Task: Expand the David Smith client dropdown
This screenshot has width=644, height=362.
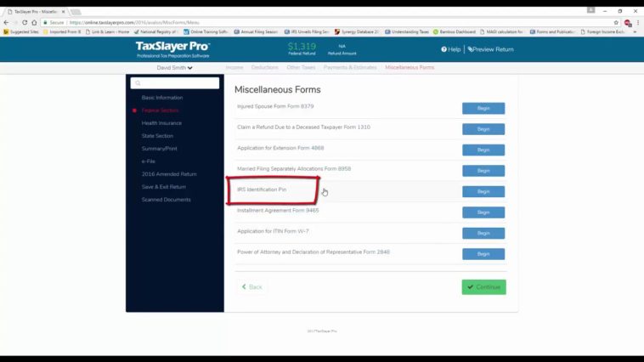Action: (x=175, y=67)
